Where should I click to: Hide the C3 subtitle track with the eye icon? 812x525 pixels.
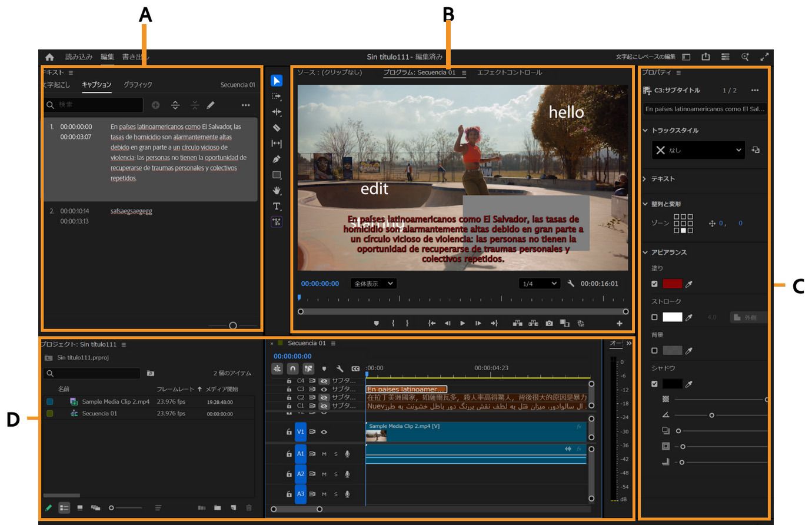[324, 389]
